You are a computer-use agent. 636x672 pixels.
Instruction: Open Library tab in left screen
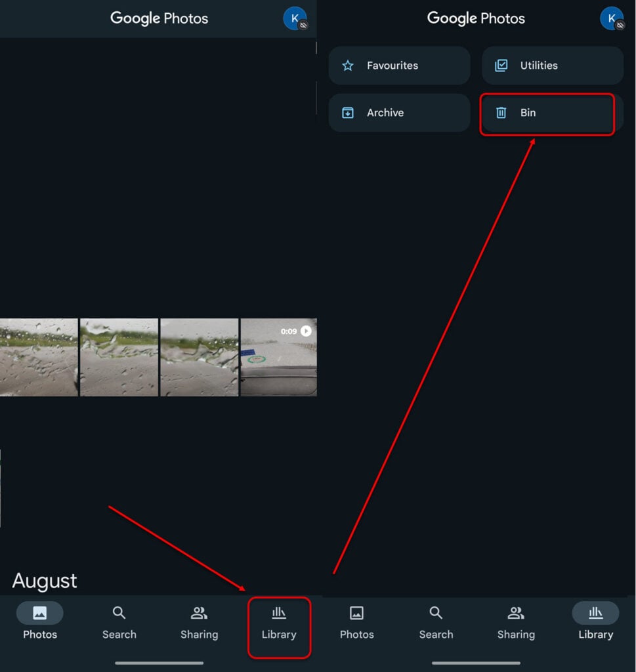(278, 623)
